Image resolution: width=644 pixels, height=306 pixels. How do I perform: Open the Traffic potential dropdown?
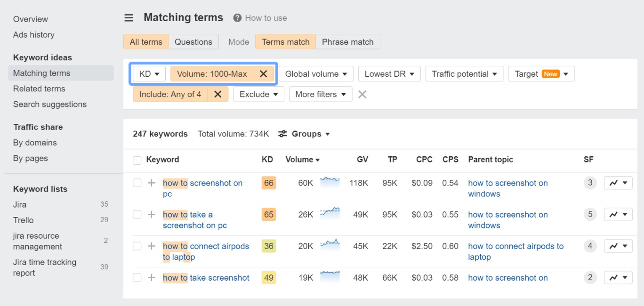pos(464,74)
